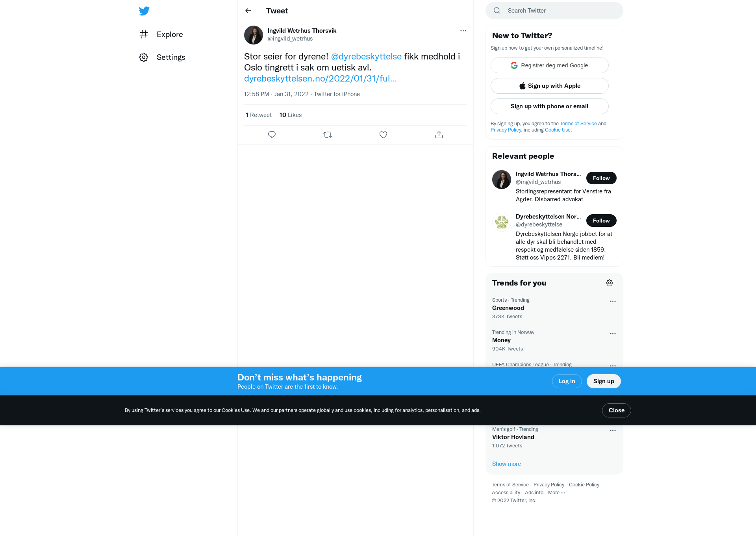Go back with the arrow icon
The height and width of the screenshot is (536, 756).
tap(248, 11)
